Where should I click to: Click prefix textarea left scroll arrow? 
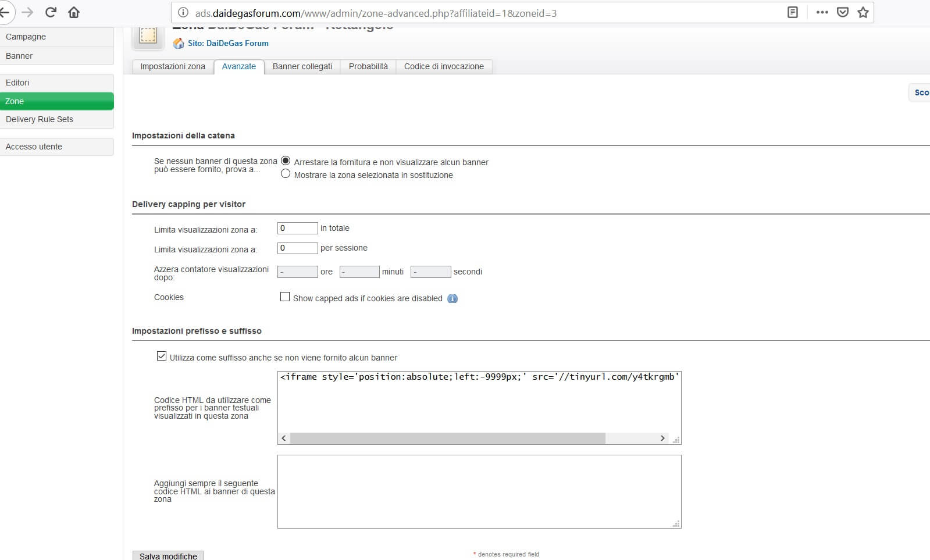[284, 438]
